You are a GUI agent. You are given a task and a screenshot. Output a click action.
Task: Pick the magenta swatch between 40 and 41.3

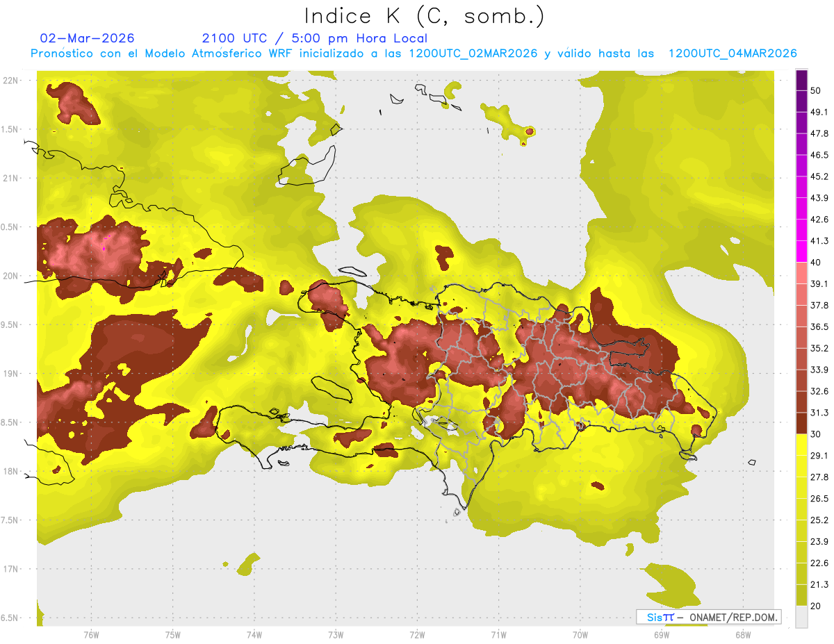coord(801,251)
